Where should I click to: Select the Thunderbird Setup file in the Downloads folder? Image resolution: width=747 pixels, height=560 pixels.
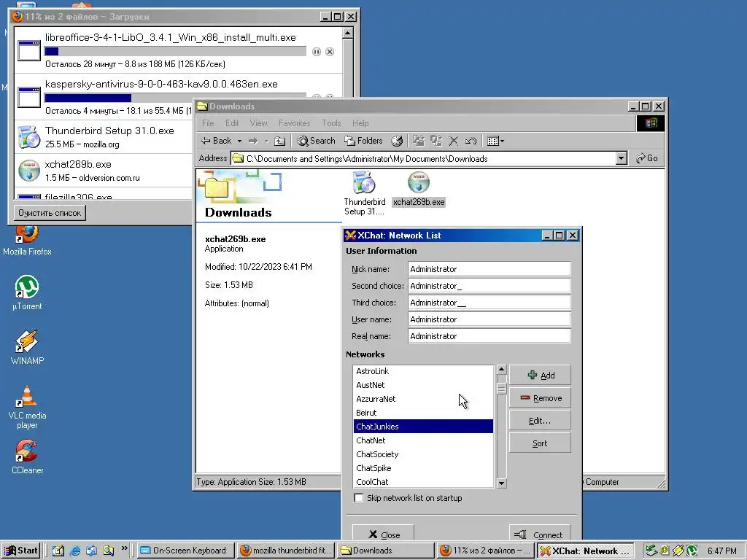(x=365, y=193)
